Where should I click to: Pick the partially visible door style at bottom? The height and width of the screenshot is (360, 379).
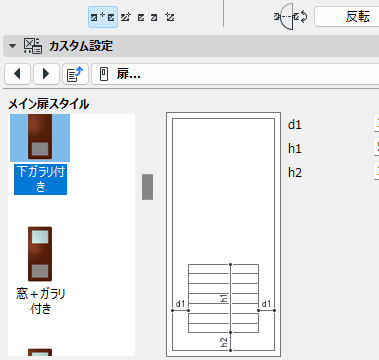click(x=40, y=352)
